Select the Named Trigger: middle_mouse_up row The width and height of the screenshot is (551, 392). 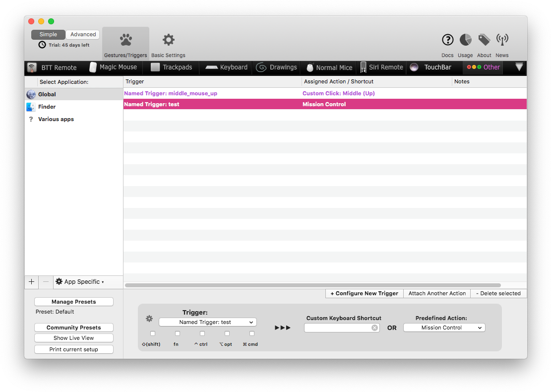[x=325, y=93]
